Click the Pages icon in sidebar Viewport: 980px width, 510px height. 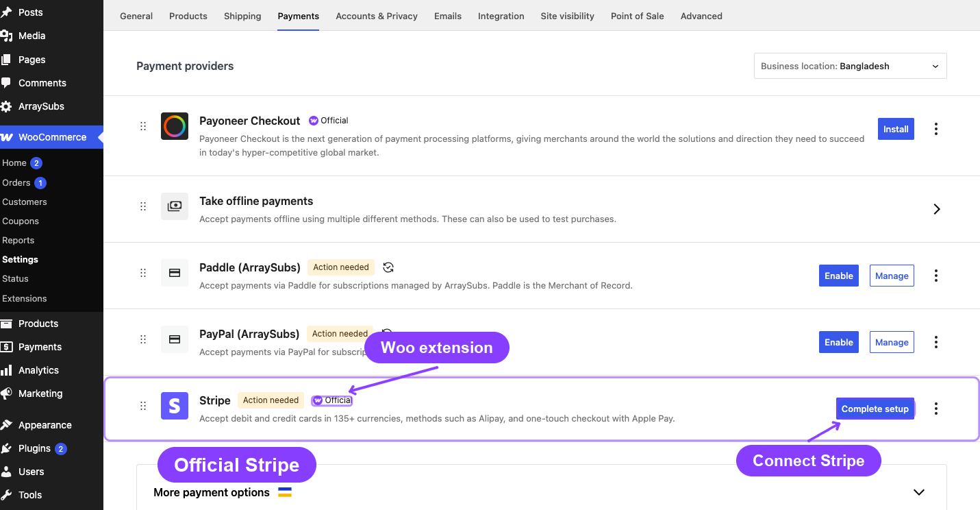6,60
